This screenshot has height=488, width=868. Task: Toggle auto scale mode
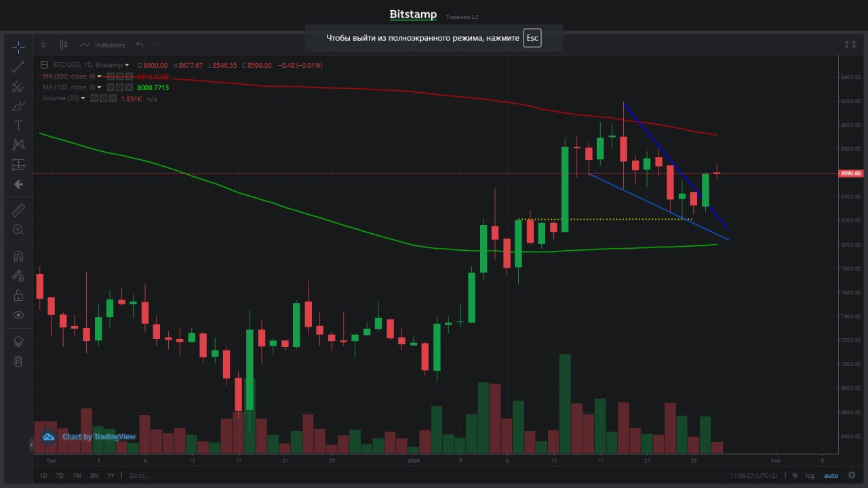click(831, 475)
